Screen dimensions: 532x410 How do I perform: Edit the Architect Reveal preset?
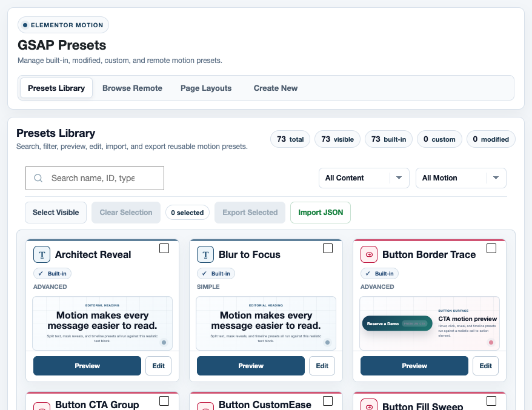click(158, 366)
